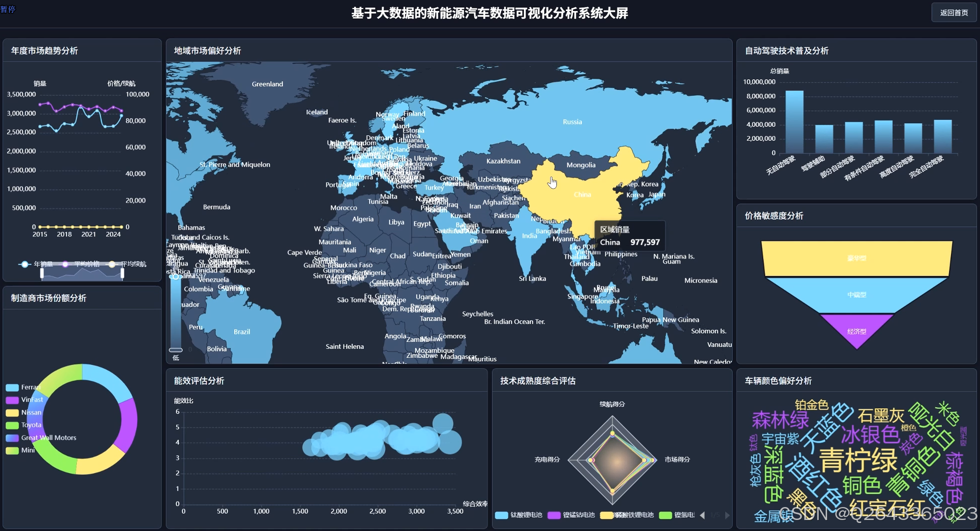The height and width of the screenshot is (531, 980).
Task: Click Algeria on the world map
Action: pos(363,219)
